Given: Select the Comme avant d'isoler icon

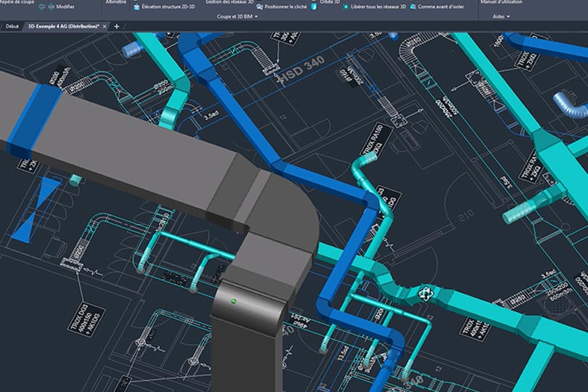Looking at the screenshot, I should [x=412, y=7].
